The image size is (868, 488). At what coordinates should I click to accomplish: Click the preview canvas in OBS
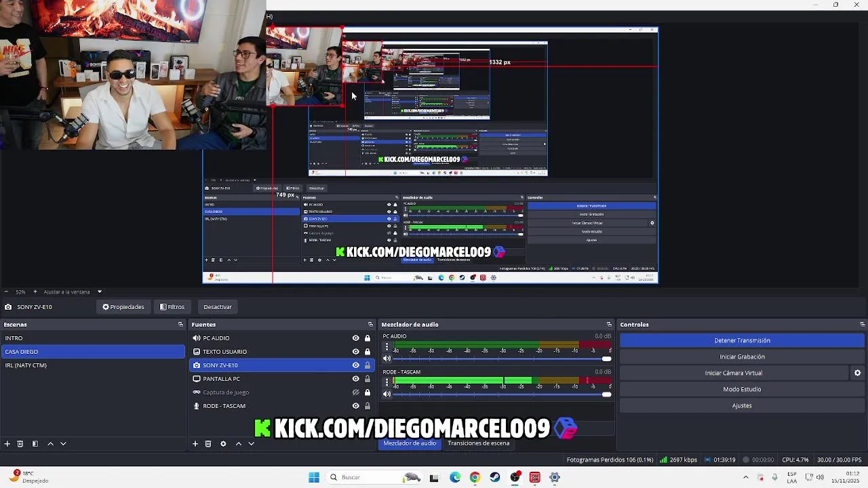(x=430, y=155)
